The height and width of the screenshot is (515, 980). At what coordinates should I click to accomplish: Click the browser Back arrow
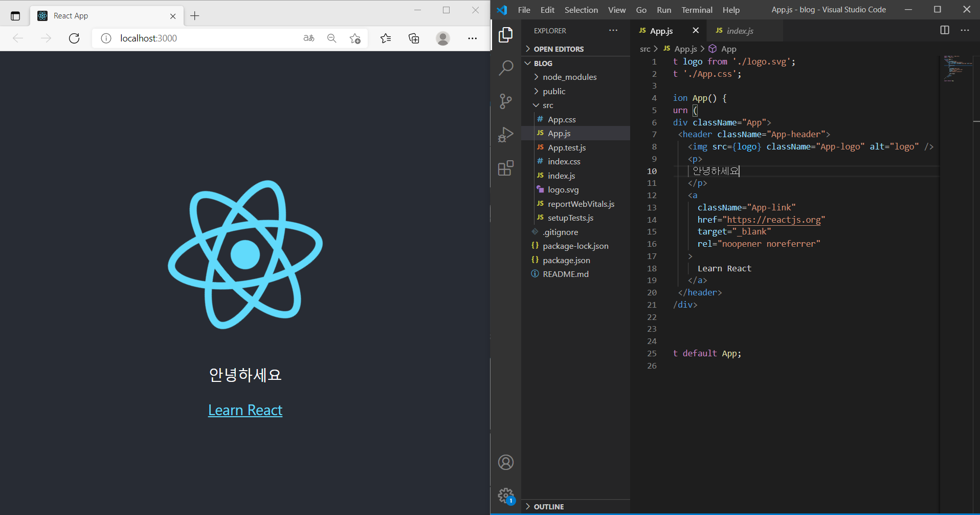point(18,38)
